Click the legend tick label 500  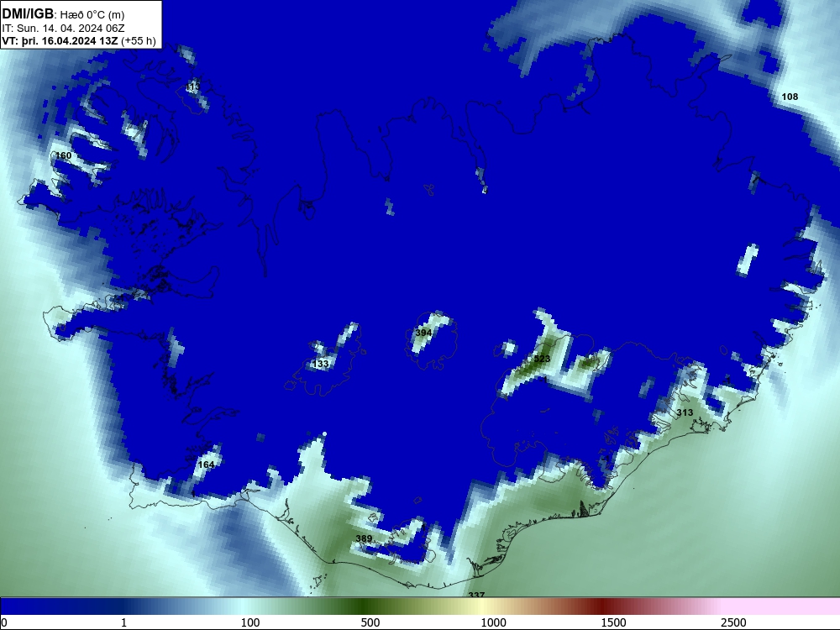pos(370,622)
